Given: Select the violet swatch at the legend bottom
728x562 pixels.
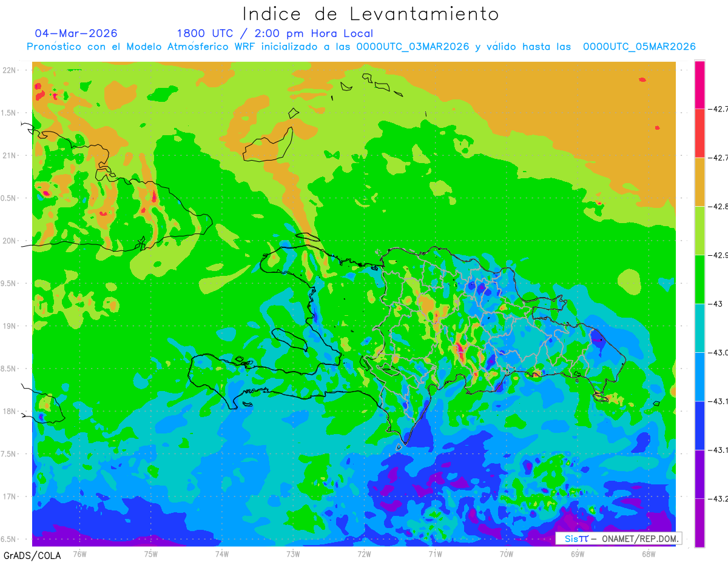Looking at the screenshot, I should [699, 523].
